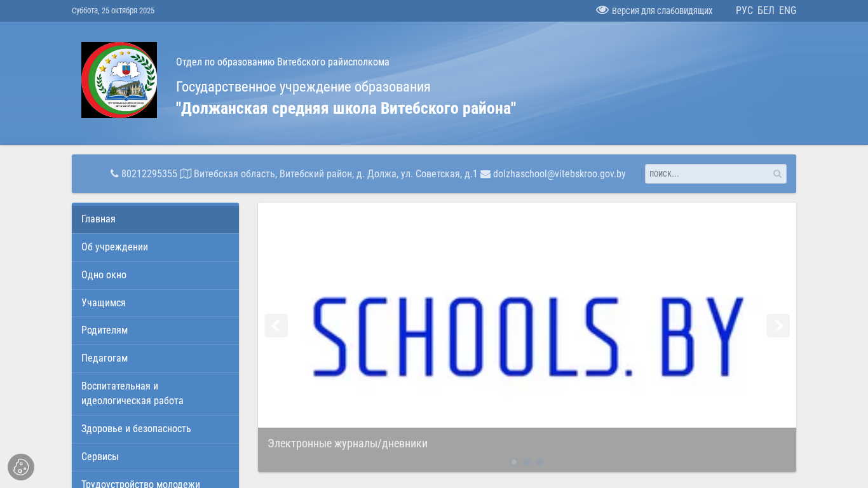
Task: Open the Педагогам menu item
Action: coord(155,358)
